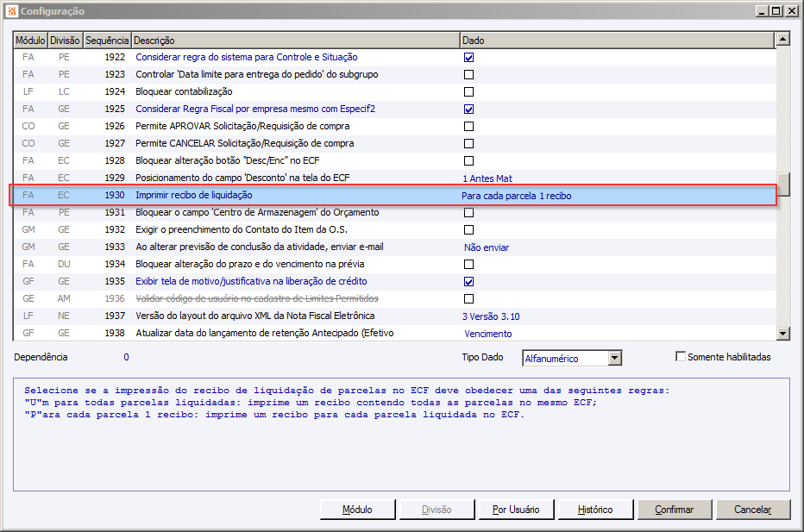The height and width of the screenshot is (532, 804).
Task: Click description 'Validar código de usuário' struck-through text
Action: (x=257, y=298)
